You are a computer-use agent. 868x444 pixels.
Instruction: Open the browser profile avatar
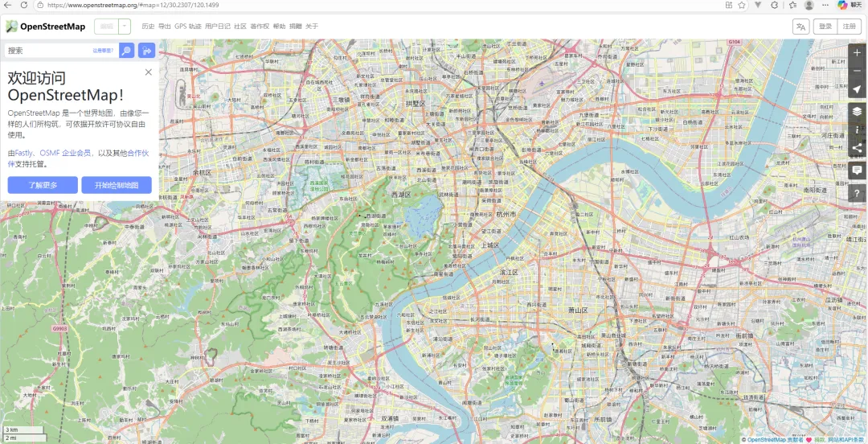pyautogui.click(x=809, y=5)
